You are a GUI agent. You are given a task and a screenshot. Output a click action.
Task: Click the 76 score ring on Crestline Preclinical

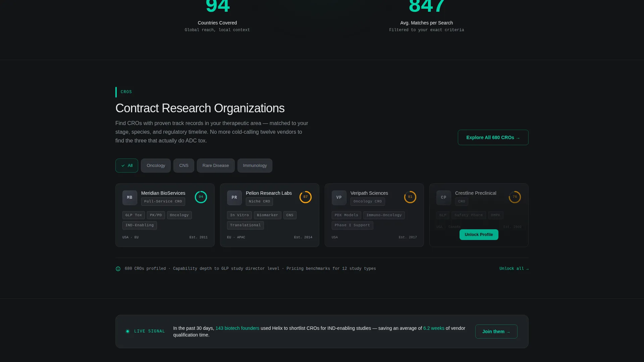click(515, 197)
